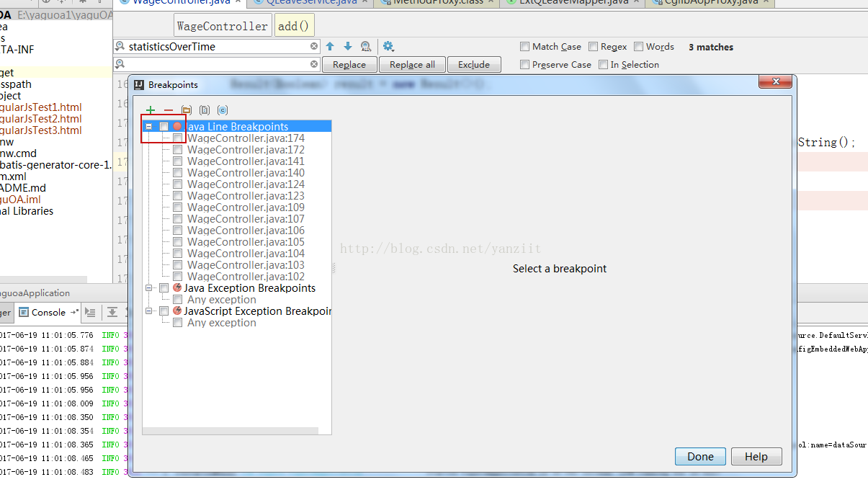The image size is (868, 482).
Task: Click the statisticsOverTime search input field
Action: coord(216,46)
